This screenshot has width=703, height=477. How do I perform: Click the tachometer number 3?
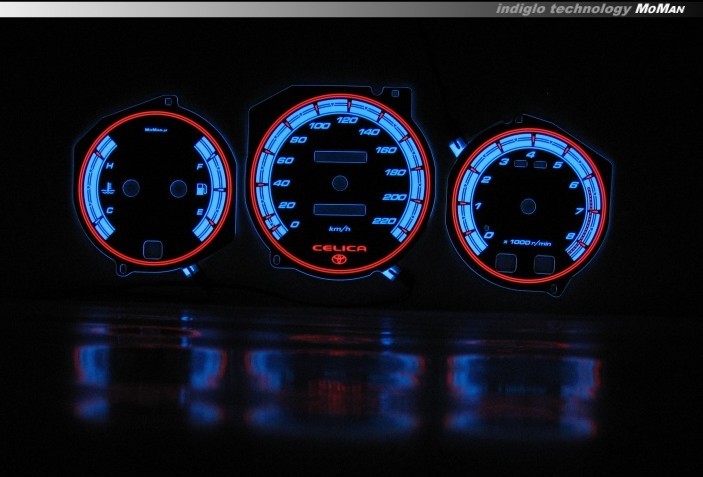point(504,161)
